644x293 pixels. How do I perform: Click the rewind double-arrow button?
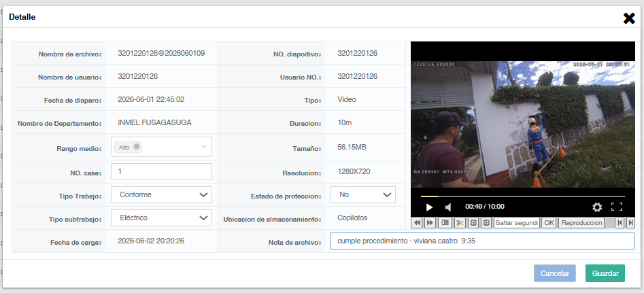pos(417,223)
